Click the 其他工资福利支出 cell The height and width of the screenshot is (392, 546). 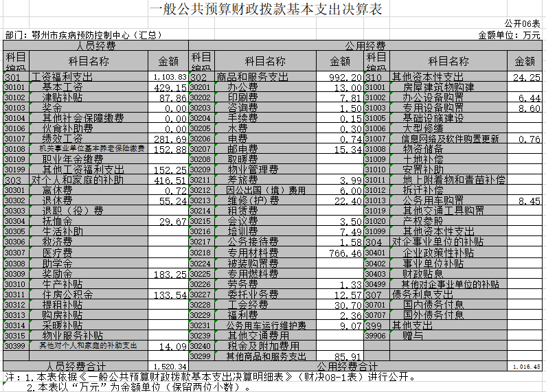point(89,170)
